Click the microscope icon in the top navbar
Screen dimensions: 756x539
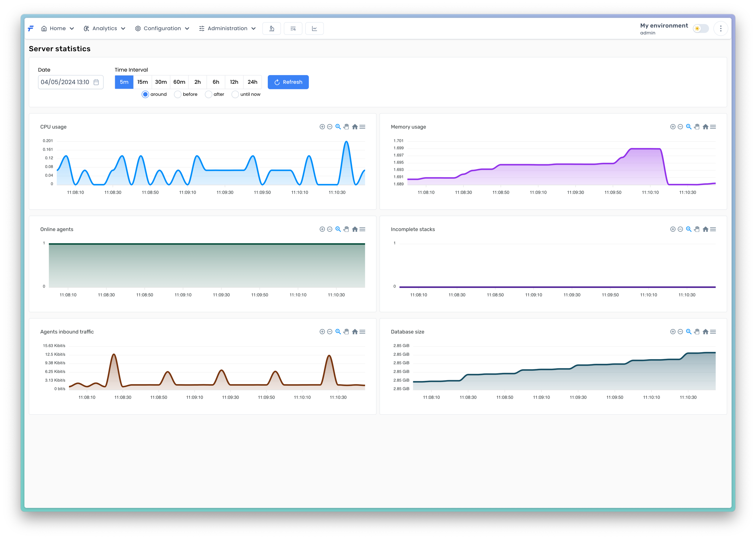tap(271, 29)
